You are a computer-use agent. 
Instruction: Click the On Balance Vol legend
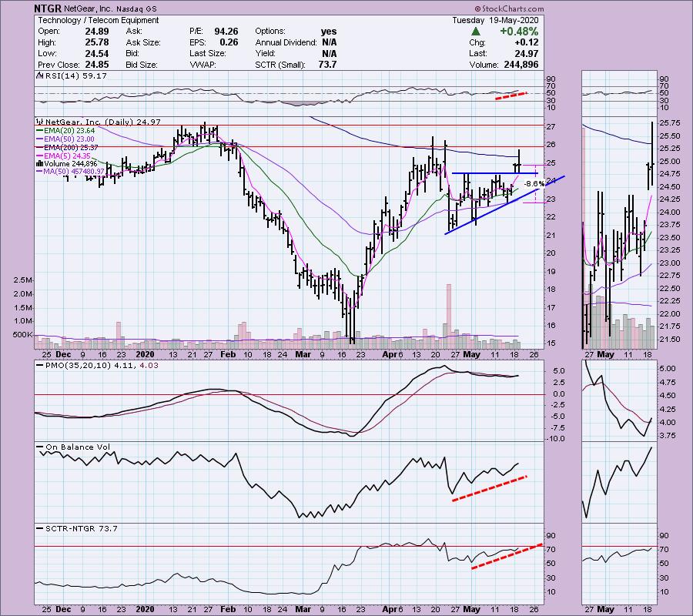coord(78,447)
